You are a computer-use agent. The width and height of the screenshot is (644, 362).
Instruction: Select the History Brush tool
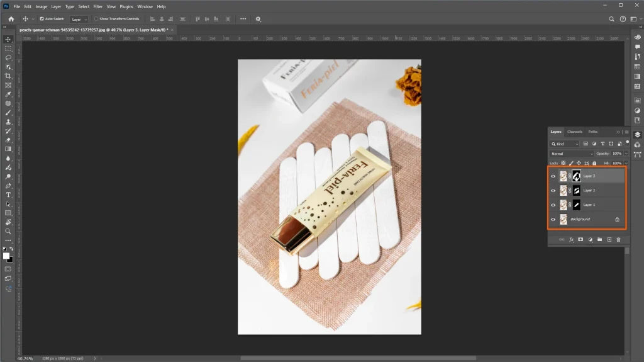pos(8,131)
